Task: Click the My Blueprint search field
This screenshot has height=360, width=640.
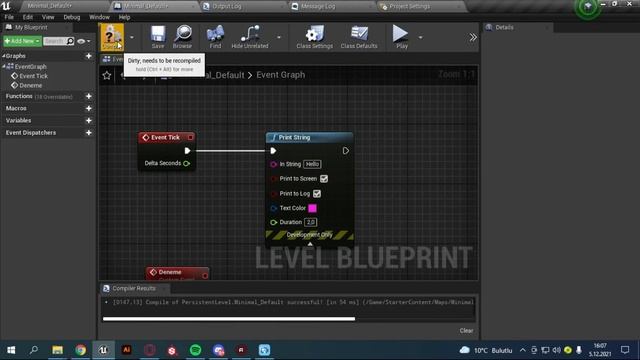Action: [x=59, y=41]
